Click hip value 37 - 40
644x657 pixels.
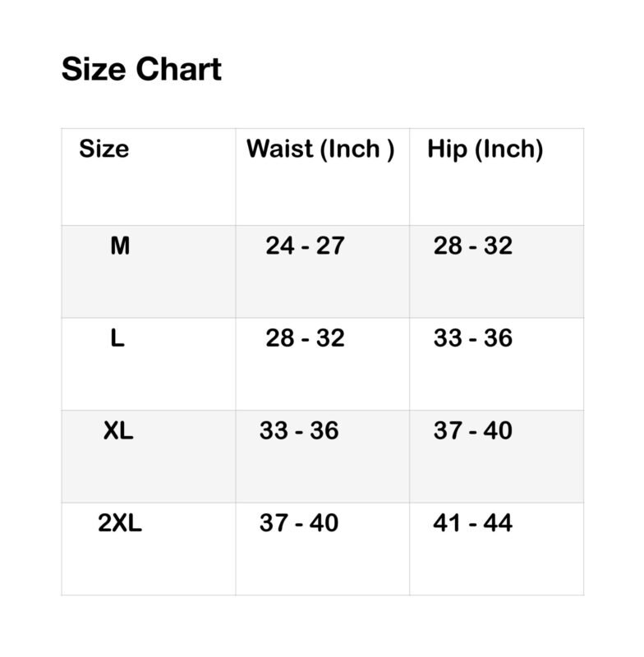(473, 431)
